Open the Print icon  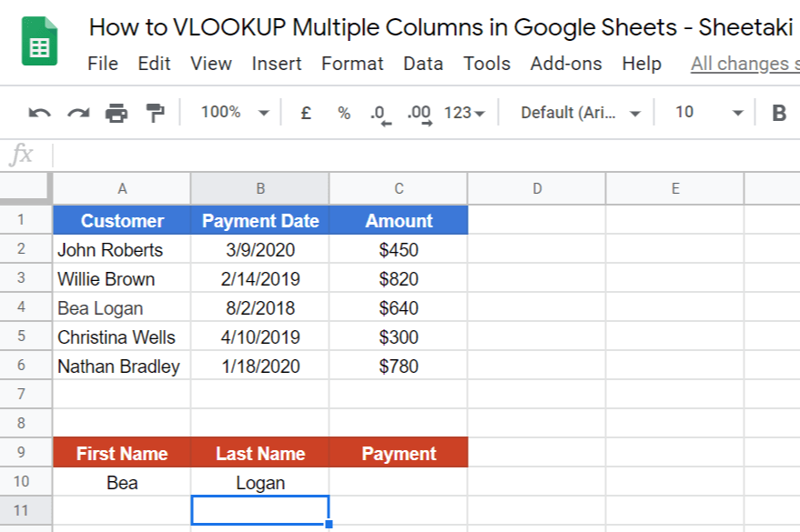tap(117, 113)
